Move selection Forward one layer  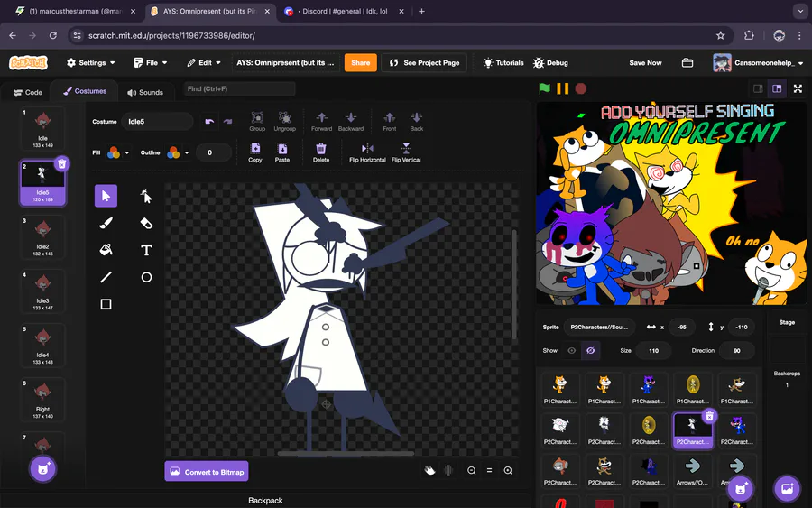(321, 121)
